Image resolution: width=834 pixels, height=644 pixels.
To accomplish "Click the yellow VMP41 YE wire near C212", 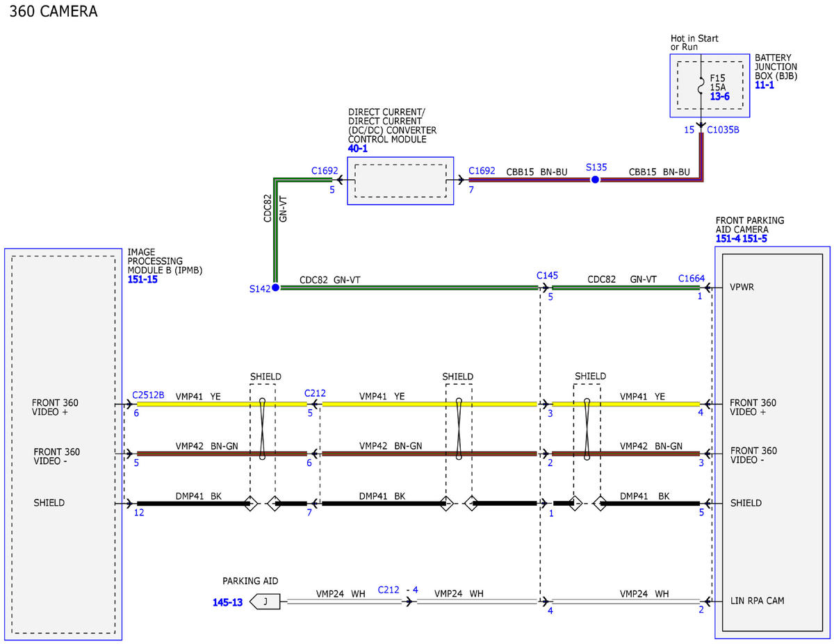I will [430, 404].
